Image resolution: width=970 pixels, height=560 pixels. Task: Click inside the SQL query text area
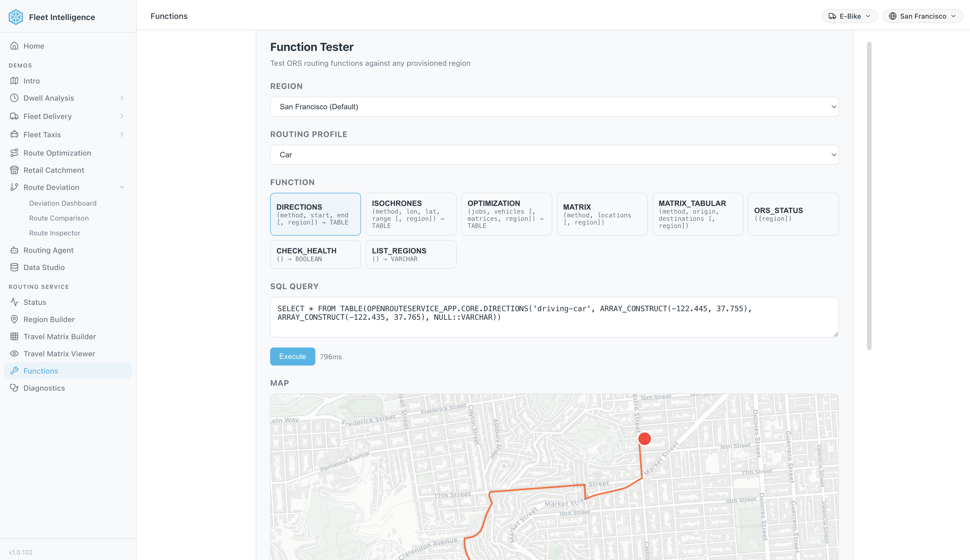click(x=554, y=317)
